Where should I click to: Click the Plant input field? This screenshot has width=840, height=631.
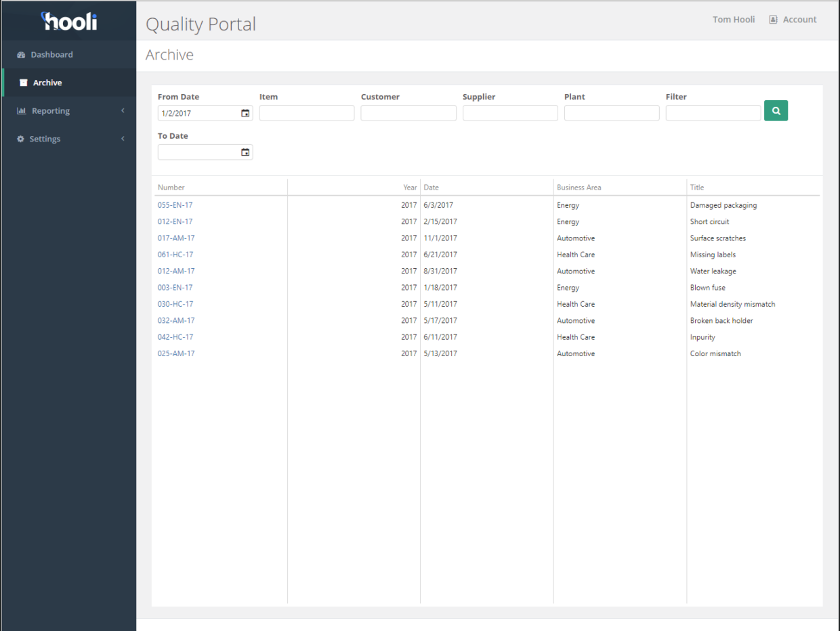612,113
